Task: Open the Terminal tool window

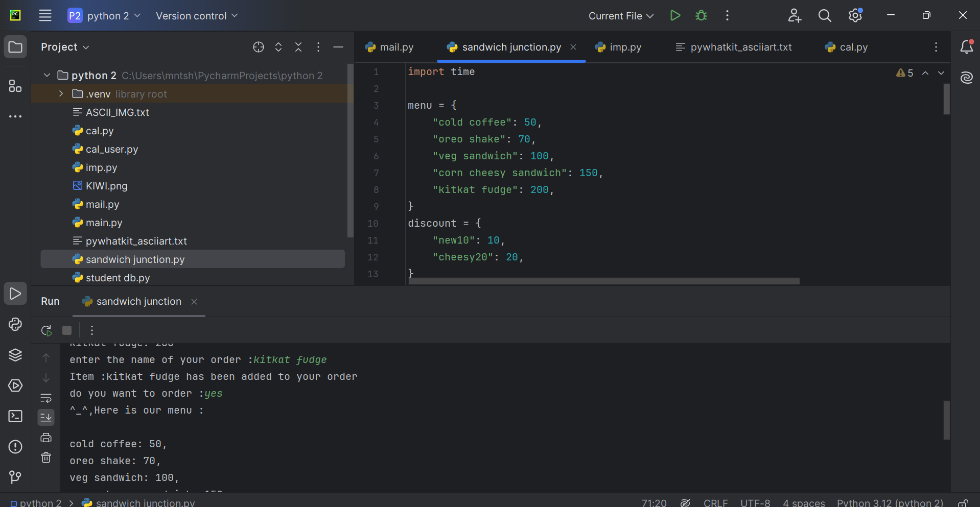Action: click(x=15, y=416)
